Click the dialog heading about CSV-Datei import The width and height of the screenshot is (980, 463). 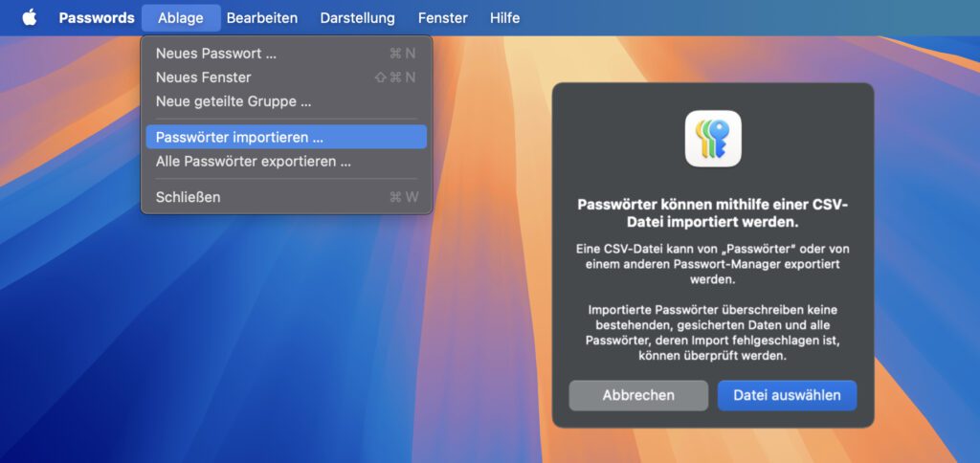coord(713,213)
